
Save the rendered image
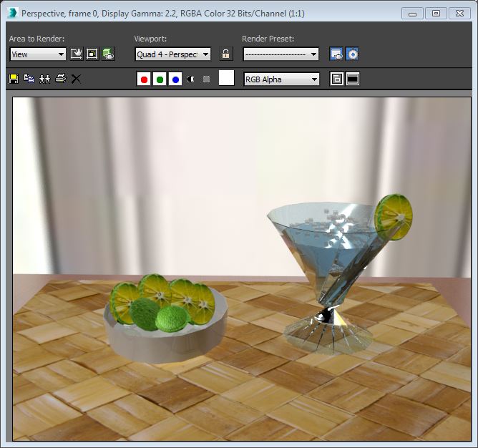(14, 79)
